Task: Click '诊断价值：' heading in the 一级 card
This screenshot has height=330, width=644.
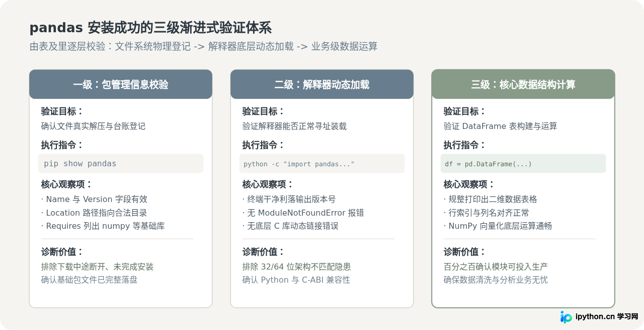Action: click(x=62, y=252)
